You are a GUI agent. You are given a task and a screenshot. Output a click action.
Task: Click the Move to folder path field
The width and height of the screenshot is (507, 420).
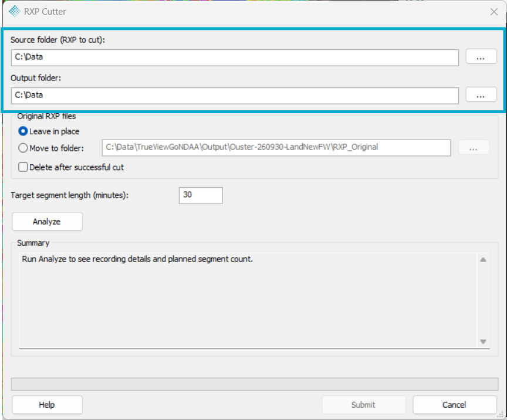(x=276, y=148)
